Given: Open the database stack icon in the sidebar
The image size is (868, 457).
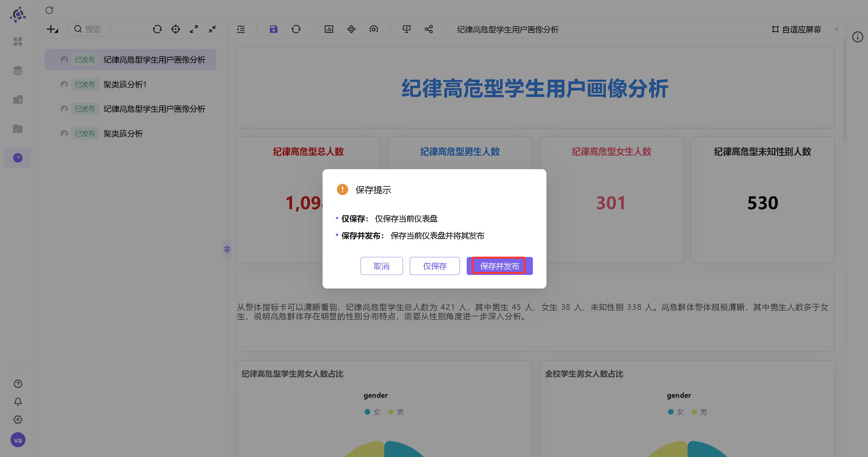Looking at the screenshot, I should tap(18, 71).
